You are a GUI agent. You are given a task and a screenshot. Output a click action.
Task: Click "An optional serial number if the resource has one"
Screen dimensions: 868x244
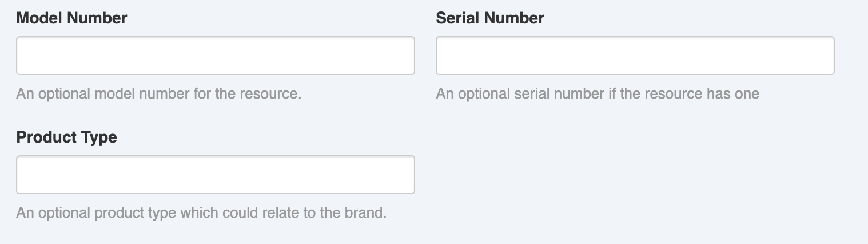597,93
